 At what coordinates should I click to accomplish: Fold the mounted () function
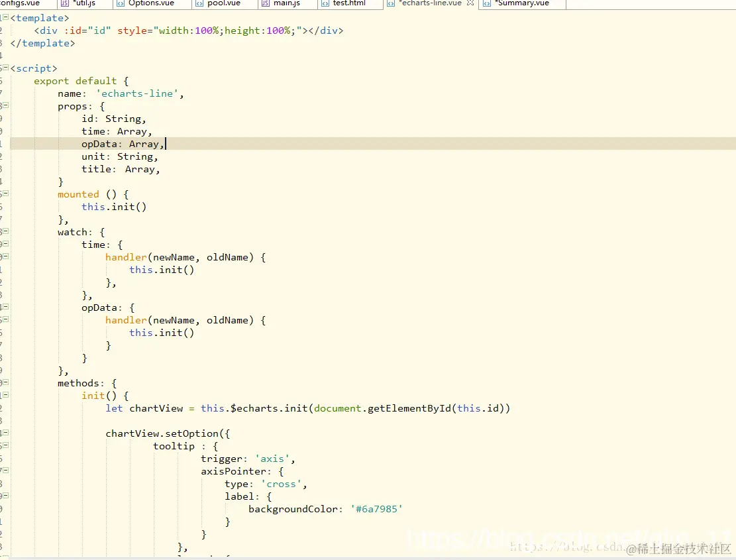point(6,194)
